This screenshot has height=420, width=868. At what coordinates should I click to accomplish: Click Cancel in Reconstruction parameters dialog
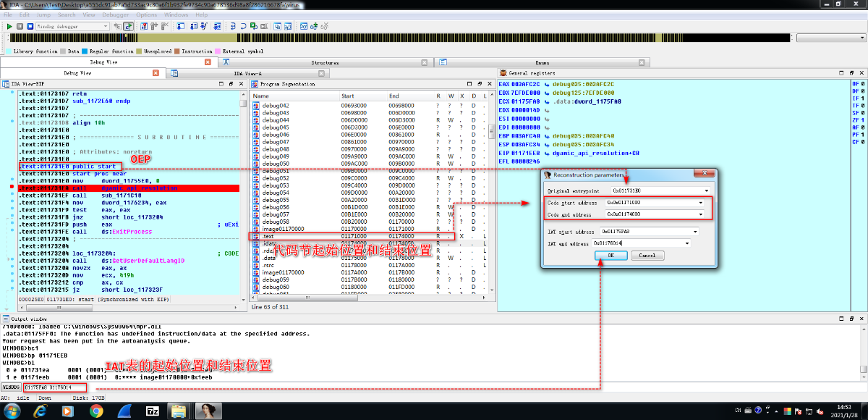pos(647,255)
